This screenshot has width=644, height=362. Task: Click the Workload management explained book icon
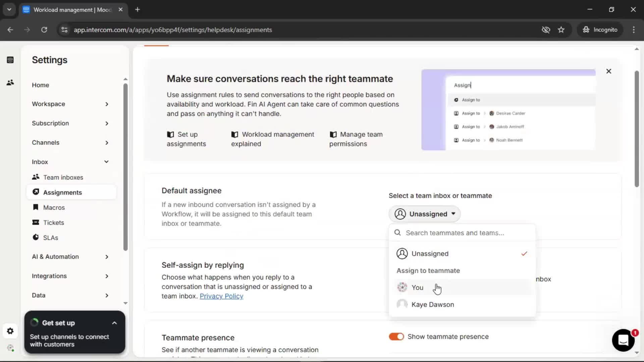[x=235, y=134]
